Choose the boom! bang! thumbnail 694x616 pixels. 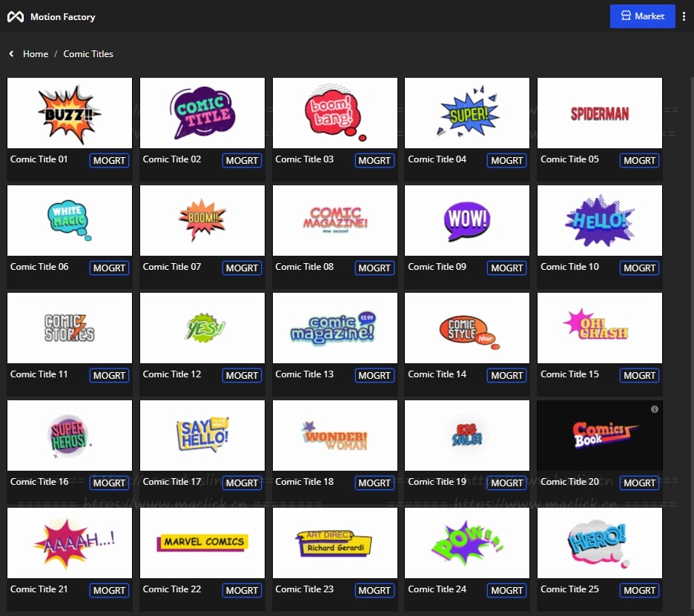tap(334, 113)
